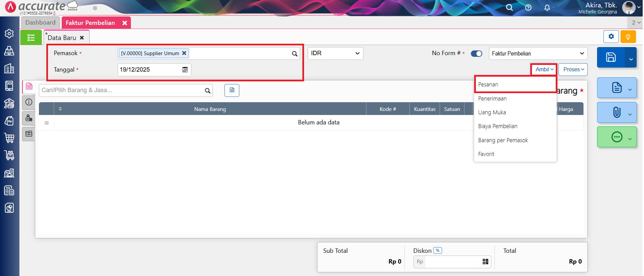644x276 pixels.
Task: Click the calendar icon in Tanggal field
Action: pos(185,70)
